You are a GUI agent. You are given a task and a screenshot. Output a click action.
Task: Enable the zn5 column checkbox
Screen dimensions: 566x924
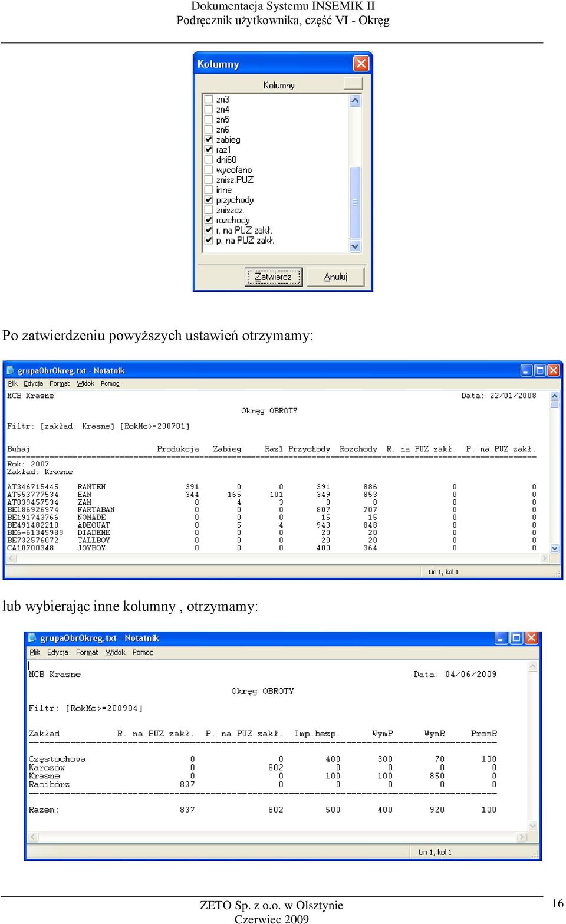coord(209,119)
